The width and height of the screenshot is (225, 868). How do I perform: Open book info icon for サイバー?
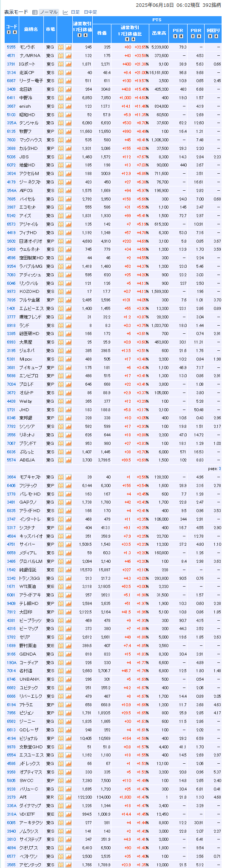click(61, 544)
